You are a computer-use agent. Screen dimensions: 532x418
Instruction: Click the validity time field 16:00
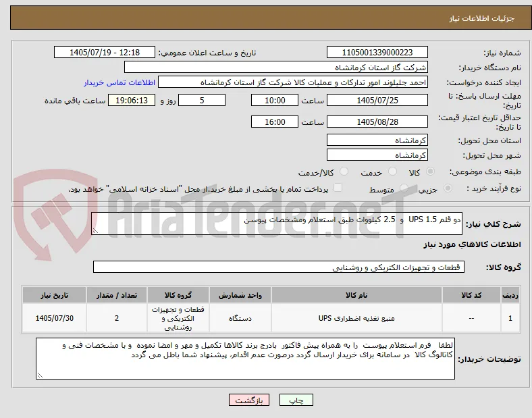click(275, 122)
